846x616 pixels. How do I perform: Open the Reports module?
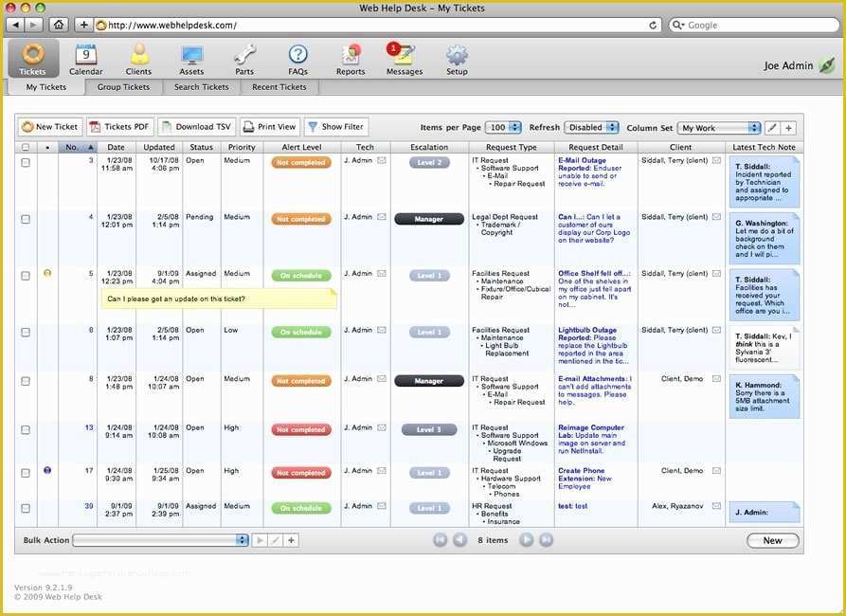click(351, 60)
